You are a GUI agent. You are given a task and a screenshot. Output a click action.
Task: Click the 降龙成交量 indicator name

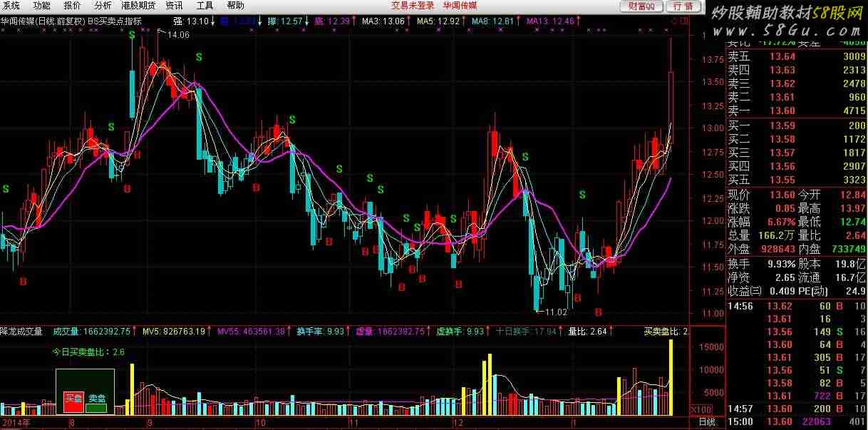point(21,332)
